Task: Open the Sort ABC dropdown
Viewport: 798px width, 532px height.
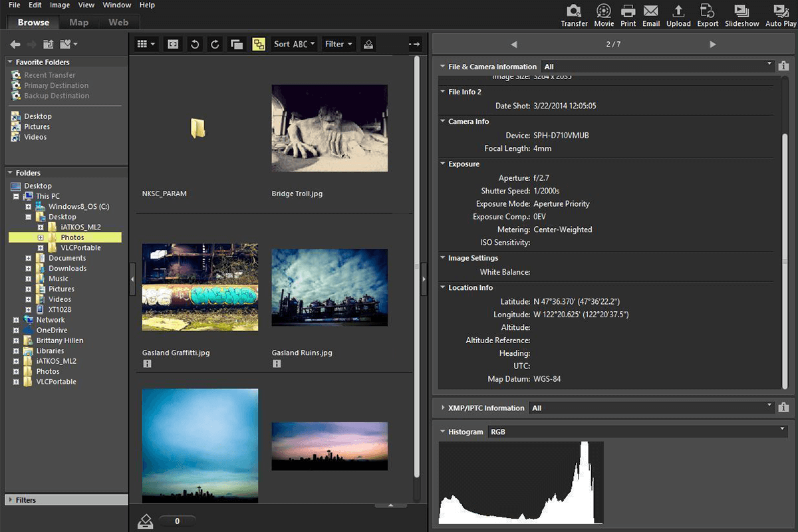Action: coord(293,44)
